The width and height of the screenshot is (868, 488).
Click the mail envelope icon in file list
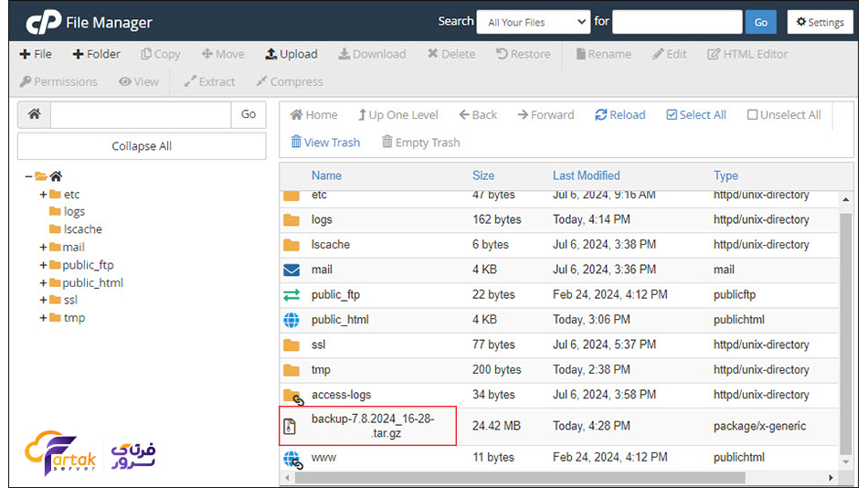click(291, 270)
